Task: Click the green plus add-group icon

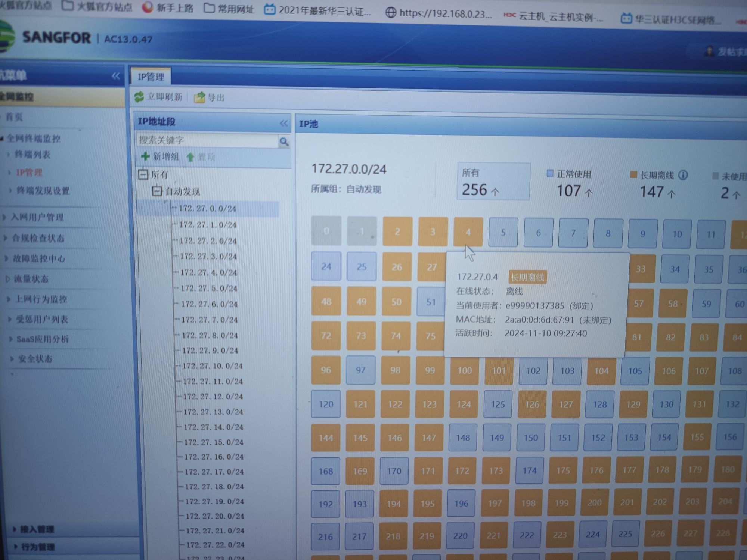Action: 145,156
